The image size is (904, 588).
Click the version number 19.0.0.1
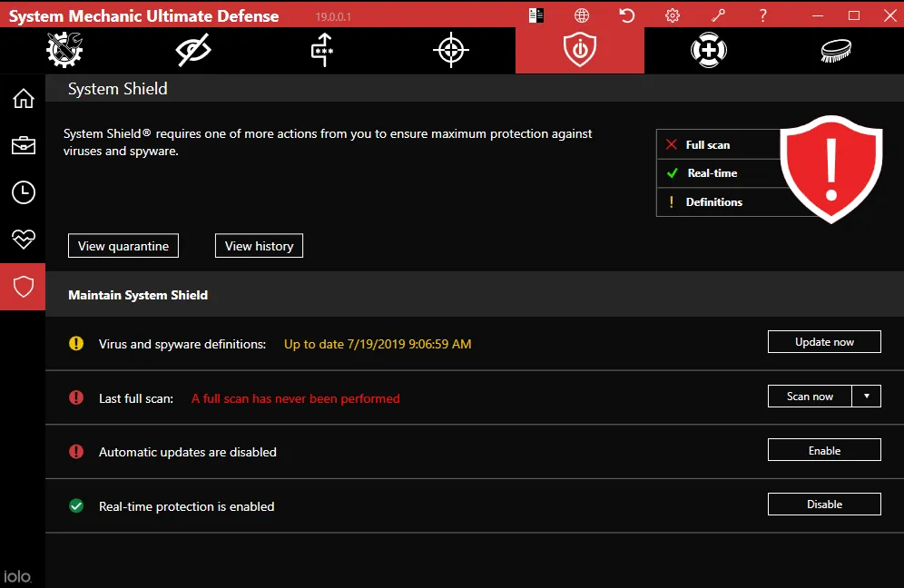(333, 16)
